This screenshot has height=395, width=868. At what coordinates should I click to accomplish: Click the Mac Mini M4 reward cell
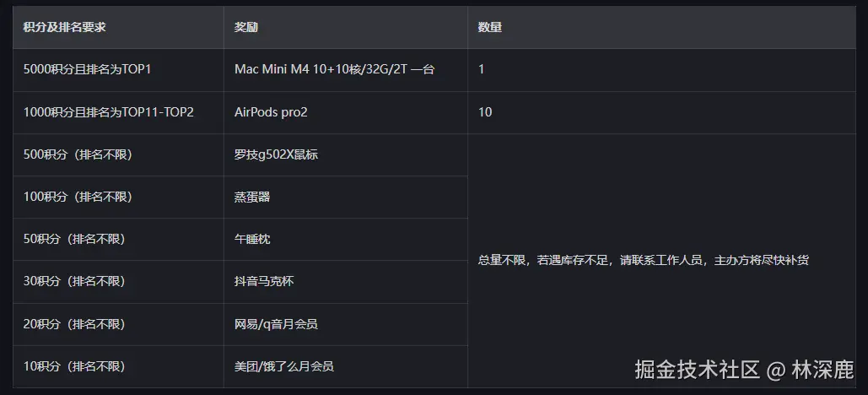point(334,69)
